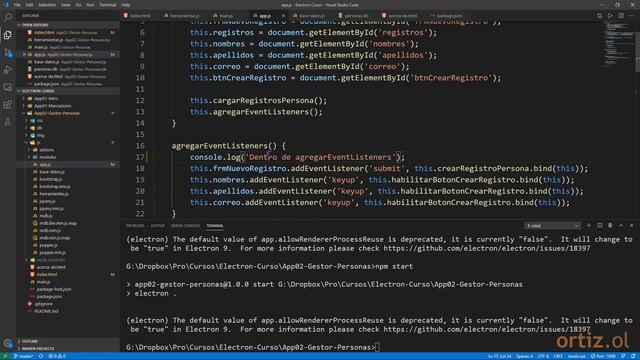Click the feedback icon in status bar

tap(623, 356)
